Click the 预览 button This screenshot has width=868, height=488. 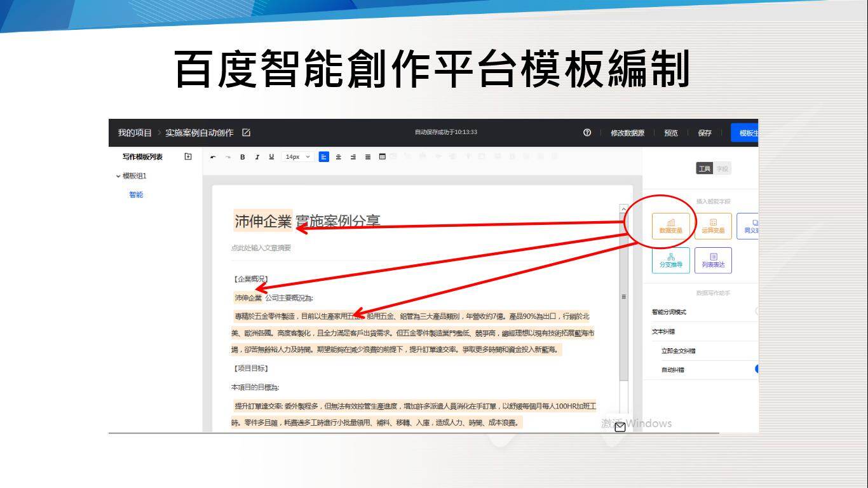670,133
